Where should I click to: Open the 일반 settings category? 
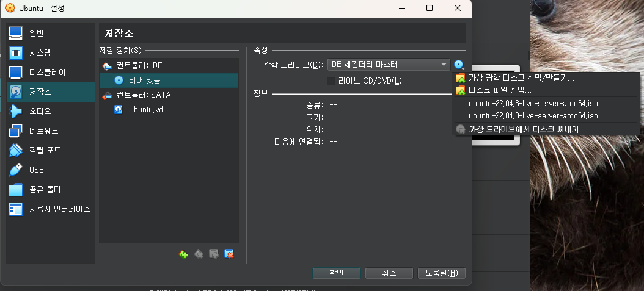click(x=51, y=33)
